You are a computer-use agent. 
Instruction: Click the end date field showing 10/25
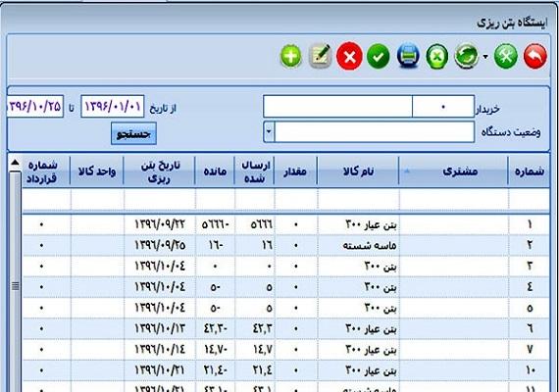click(x=34, y=106)
